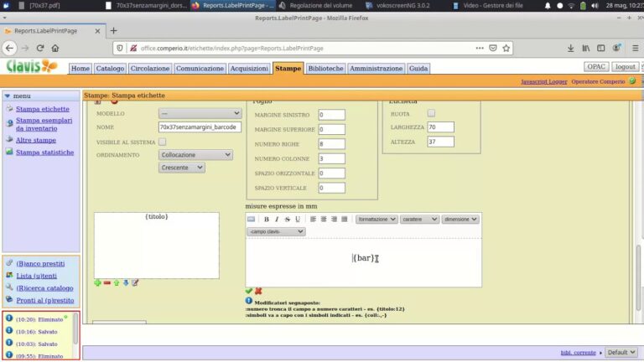
Task: Center align text in editor
Action: (324, 220)
